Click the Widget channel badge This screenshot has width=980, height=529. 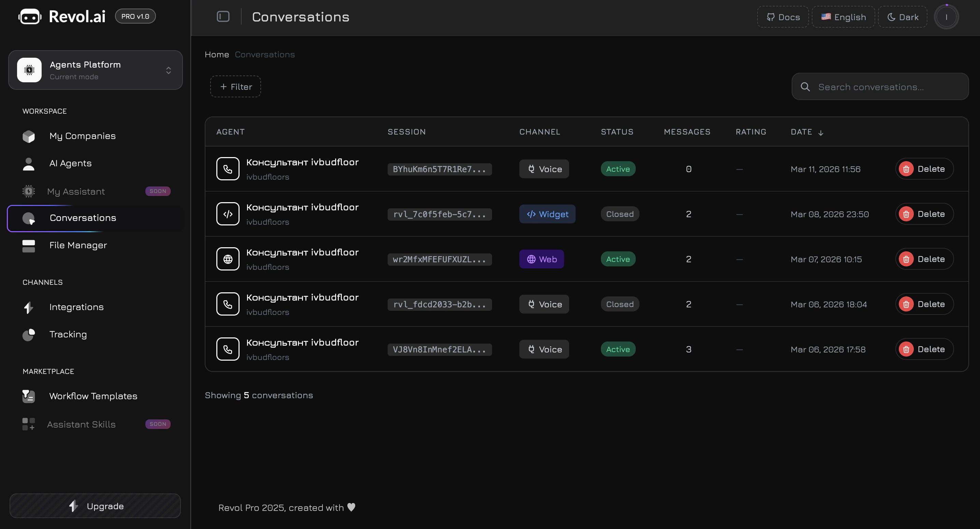547,214
